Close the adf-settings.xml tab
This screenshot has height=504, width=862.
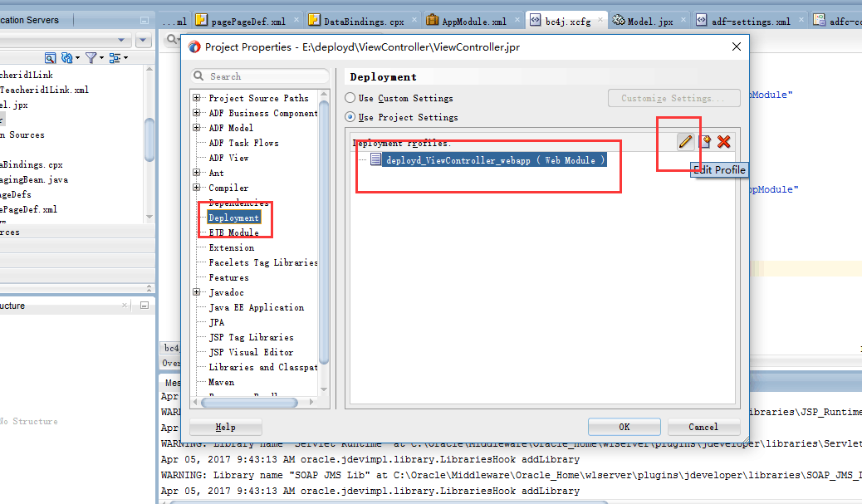point(801,20)
